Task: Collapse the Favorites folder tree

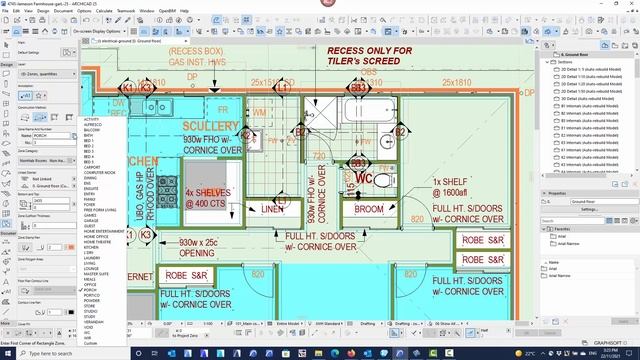Action: pyautogui.click(x=544, y=229)
